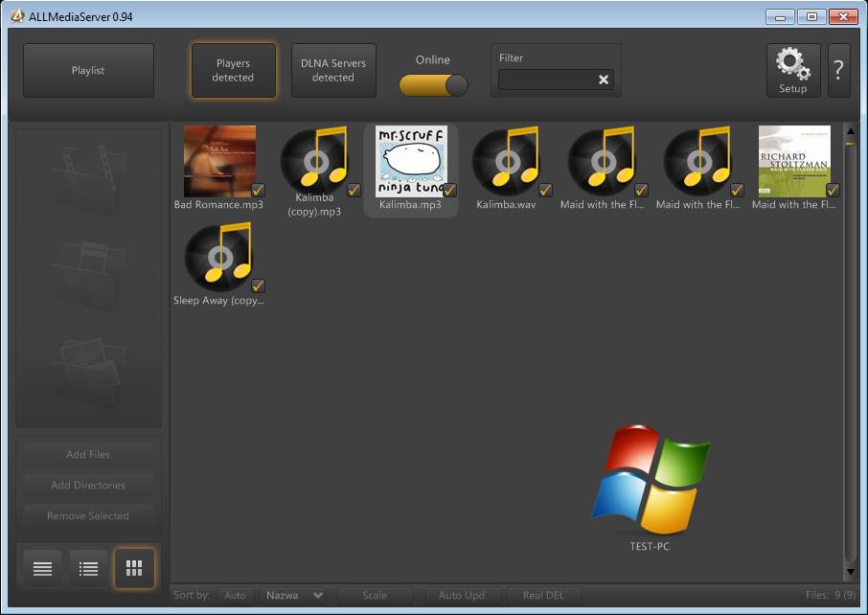The height and width of the screenshot is (615, 868).
Task: Open the Setup gear settings
Action: point(793,70)
